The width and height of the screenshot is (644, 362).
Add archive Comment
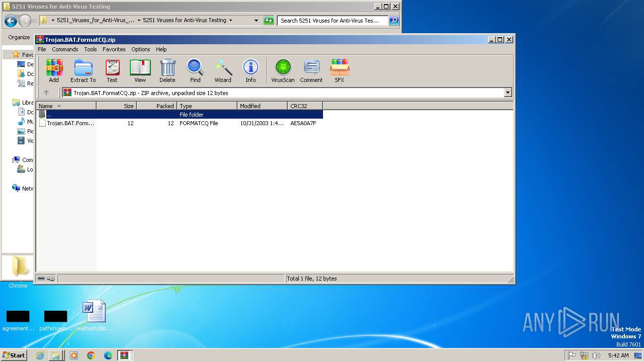click(x=311, y=70)
